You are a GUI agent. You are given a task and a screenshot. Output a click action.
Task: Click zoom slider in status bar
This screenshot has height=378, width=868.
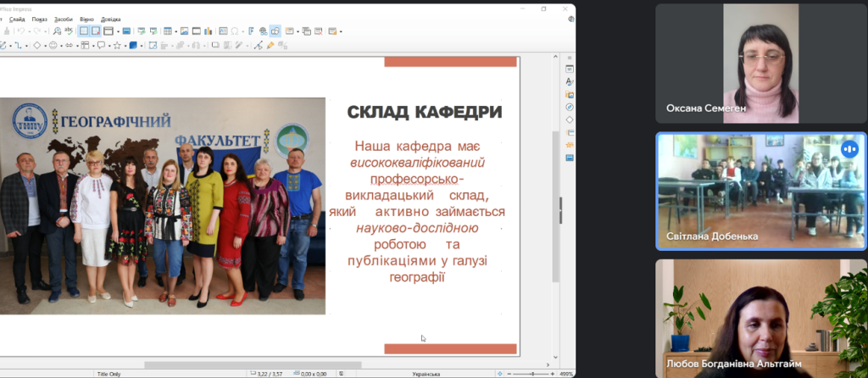point(532,374)
